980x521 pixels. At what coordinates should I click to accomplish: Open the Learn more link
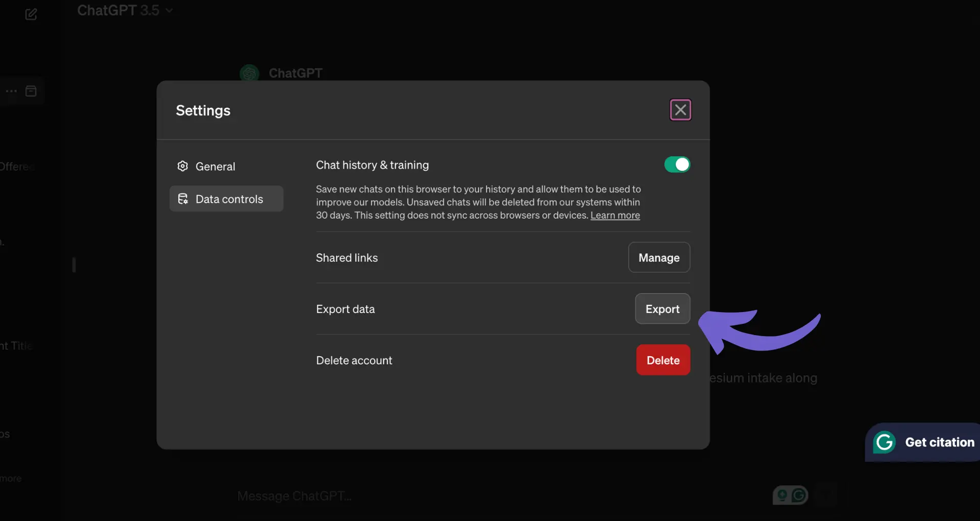click(615, 216)
